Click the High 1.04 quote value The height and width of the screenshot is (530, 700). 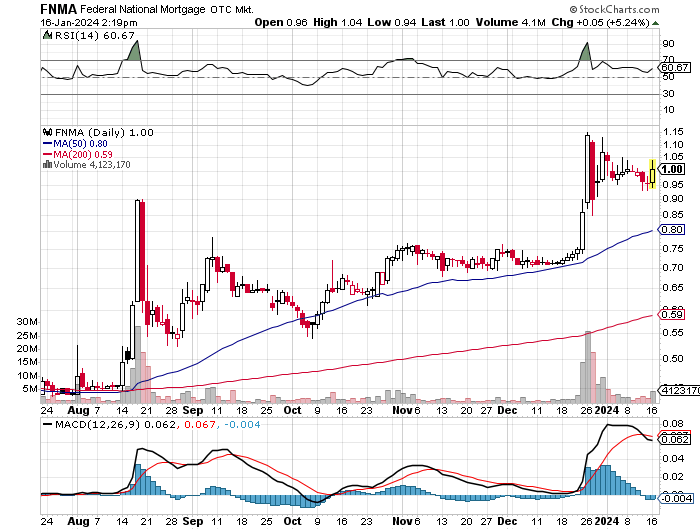pos(338,22)
